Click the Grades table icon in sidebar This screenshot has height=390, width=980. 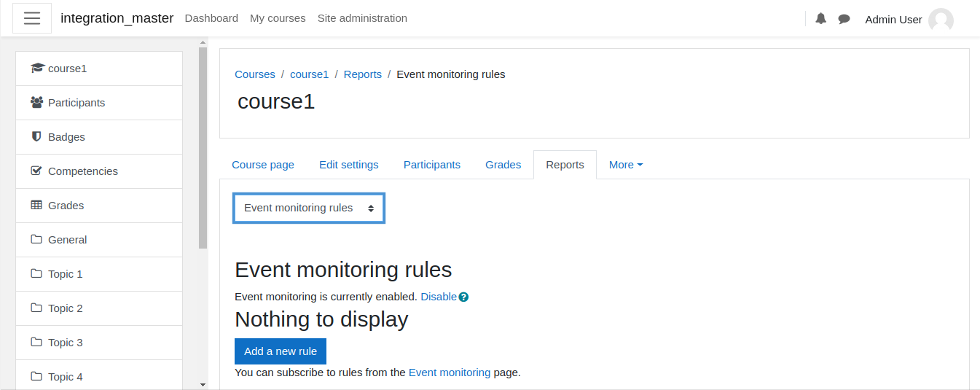point(36,205)
